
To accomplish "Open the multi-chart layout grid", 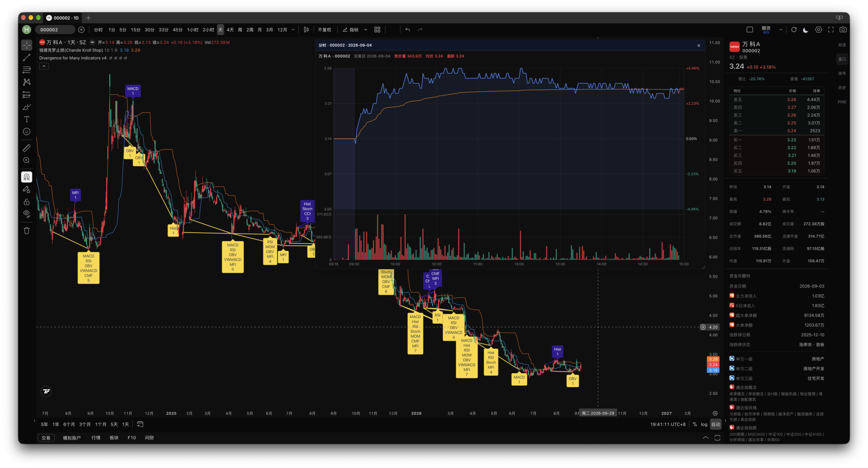I will pos(377,30).
